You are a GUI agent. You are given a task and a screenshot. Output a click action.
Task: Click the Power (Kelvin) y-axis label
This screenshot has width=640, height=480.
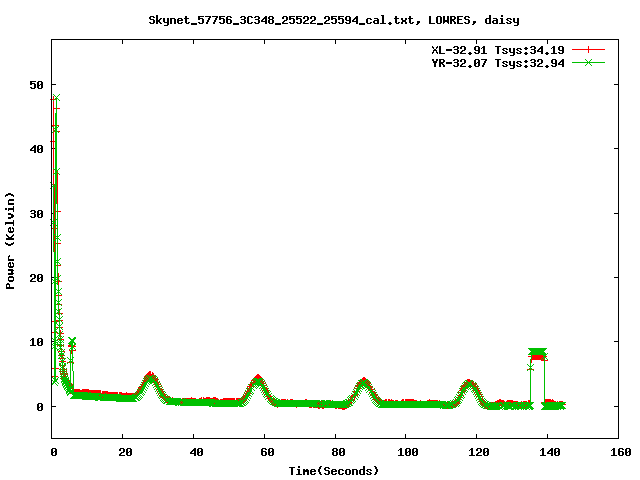point(10,241)
